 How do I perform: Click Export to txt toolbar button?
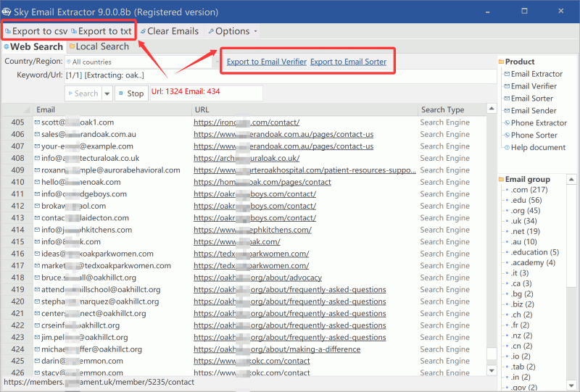pyautogui.click(x=101, y=31)
